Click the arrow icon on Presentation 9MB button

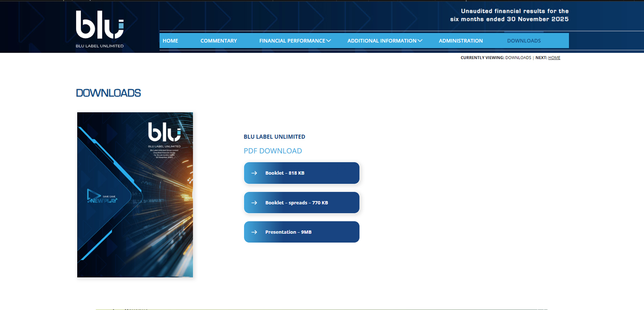click(x=254, y=232)
